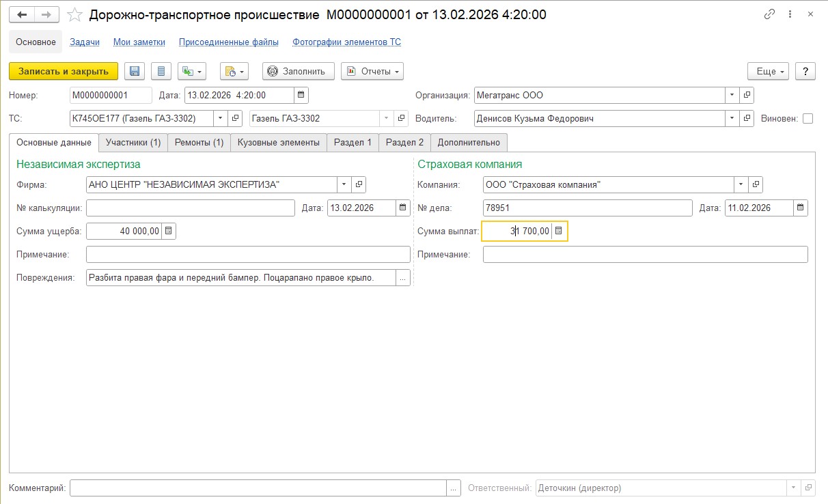828x504 pixels.
Task: Go forward with the right arrow
Action: tap(46, 14)
